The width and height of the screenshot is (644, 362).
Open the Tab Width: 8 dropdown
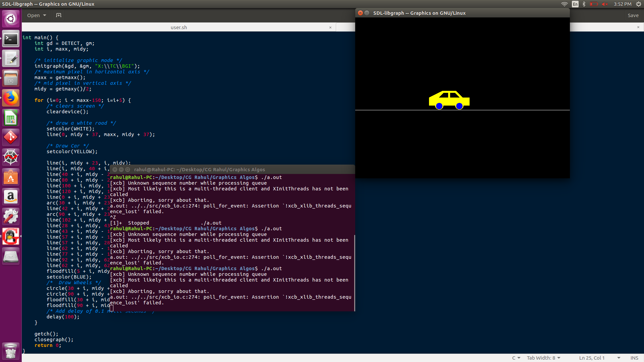click(543, 358)
